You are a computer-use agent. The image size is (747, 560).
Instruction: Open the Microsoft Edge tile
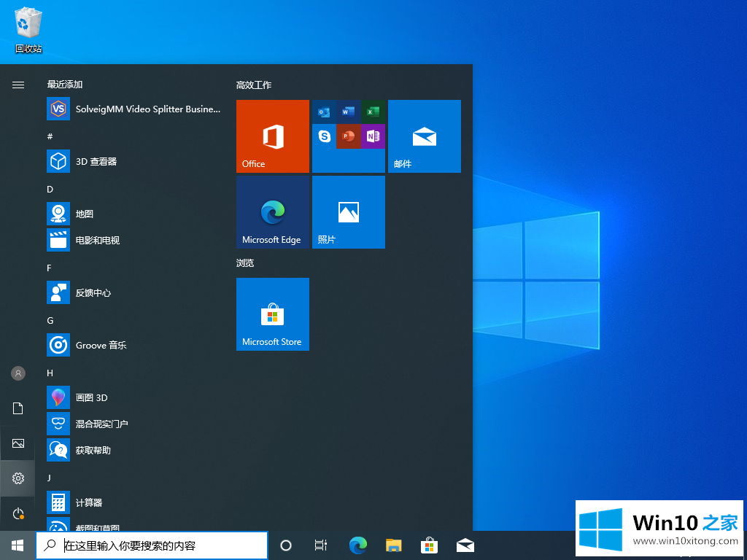click(273, 212)
